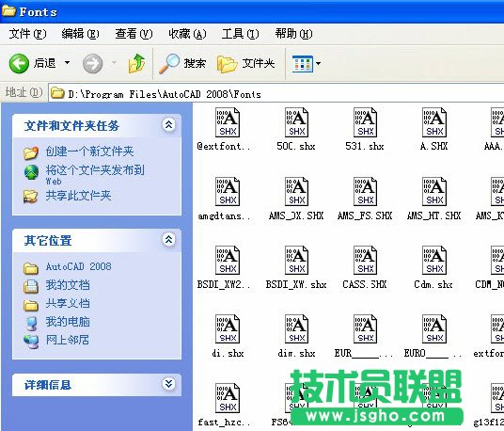The height and width of the screenshot is (431, 504).
Task: Open the Back history dropdown arrow
Action: (x=67, y=63)
